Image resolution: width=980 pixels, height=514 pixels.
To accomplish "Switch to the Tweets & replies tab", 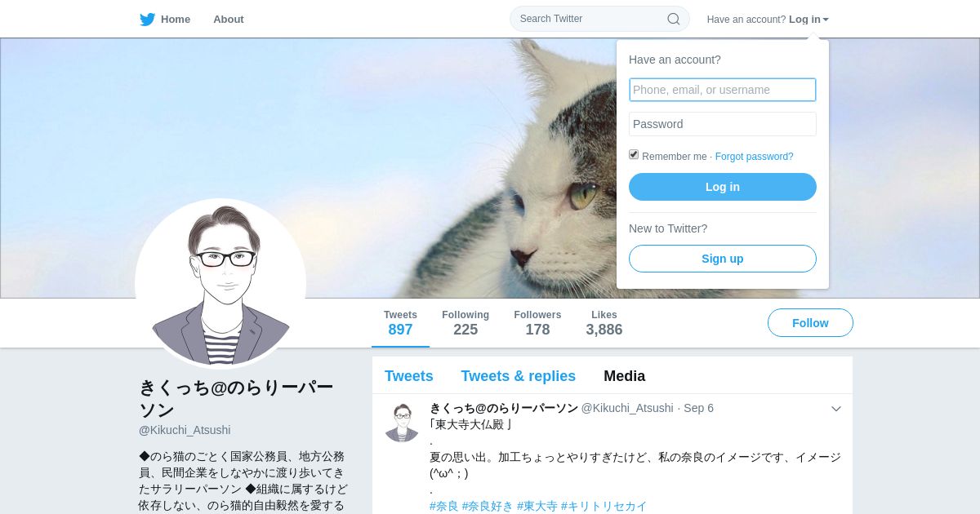I will [518, 376].
